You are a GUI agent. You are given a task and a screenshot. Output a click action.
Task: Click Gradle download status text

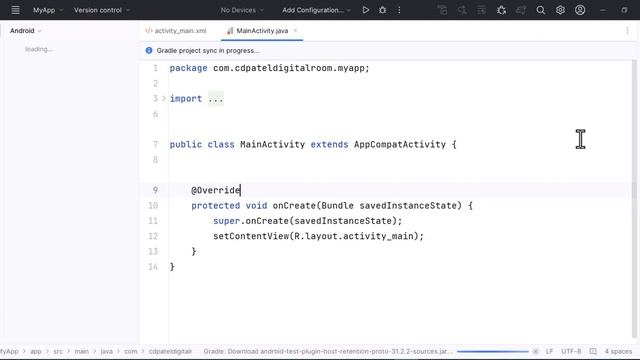coord(328,351)
